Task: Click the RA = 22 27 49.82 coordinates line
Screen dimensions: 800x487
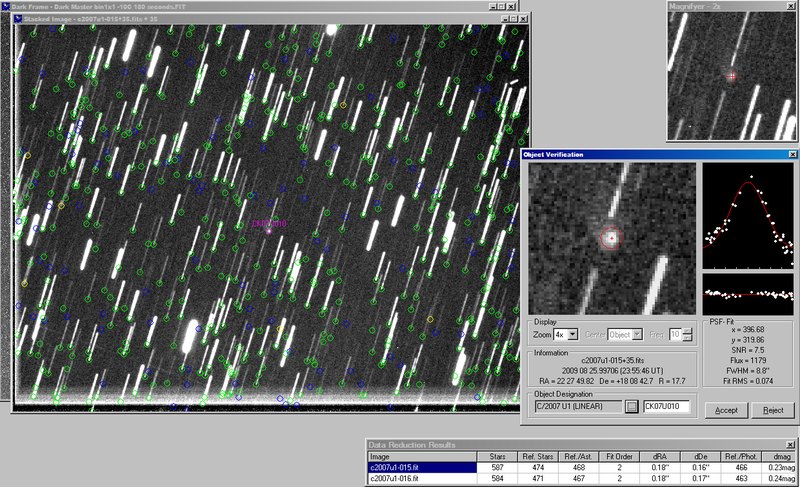Action: pyautogui.click(x=613, y=381)
